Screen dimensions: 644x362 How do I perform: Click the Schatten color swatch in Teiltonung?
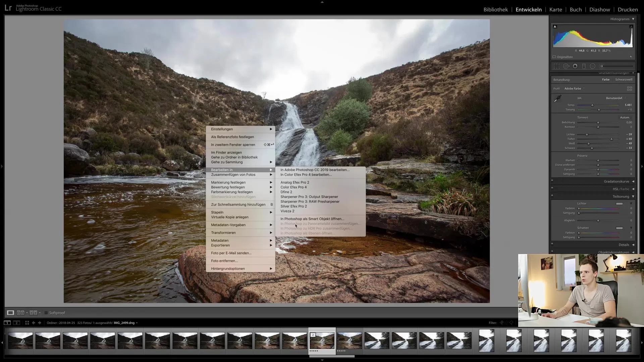pos(619,228)
